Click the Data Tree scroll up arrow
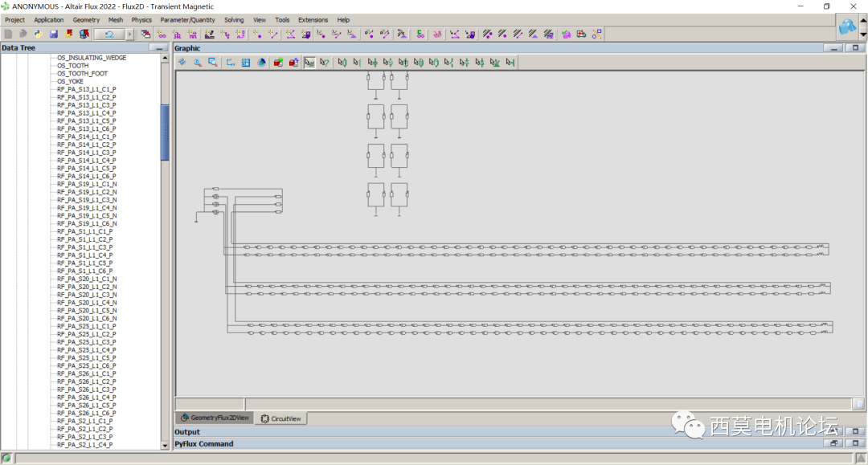Image resolution: width=868 pixels, height=465 pixels. [x=165, y=58]
